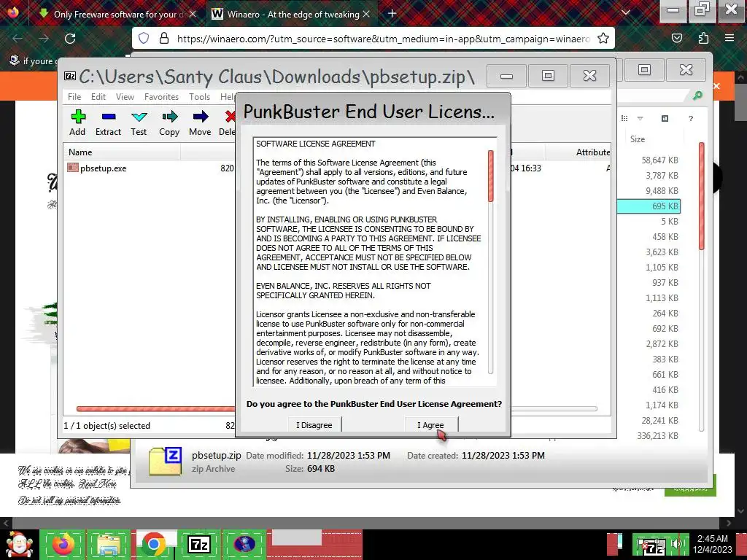Click the Copy icon in 7-Zip toolbar

tap(169, 117)
